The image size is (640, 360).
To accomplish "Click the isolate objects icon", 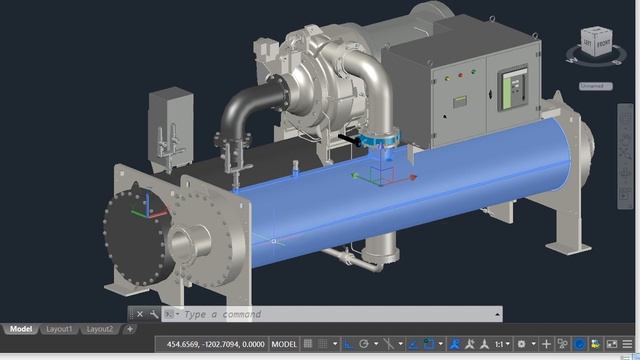I will click(x=562, y=344).
